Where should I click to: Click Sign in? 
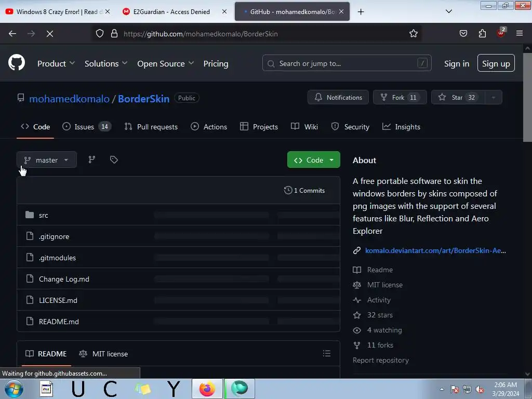pyautogui.click(x=457, y=63)
